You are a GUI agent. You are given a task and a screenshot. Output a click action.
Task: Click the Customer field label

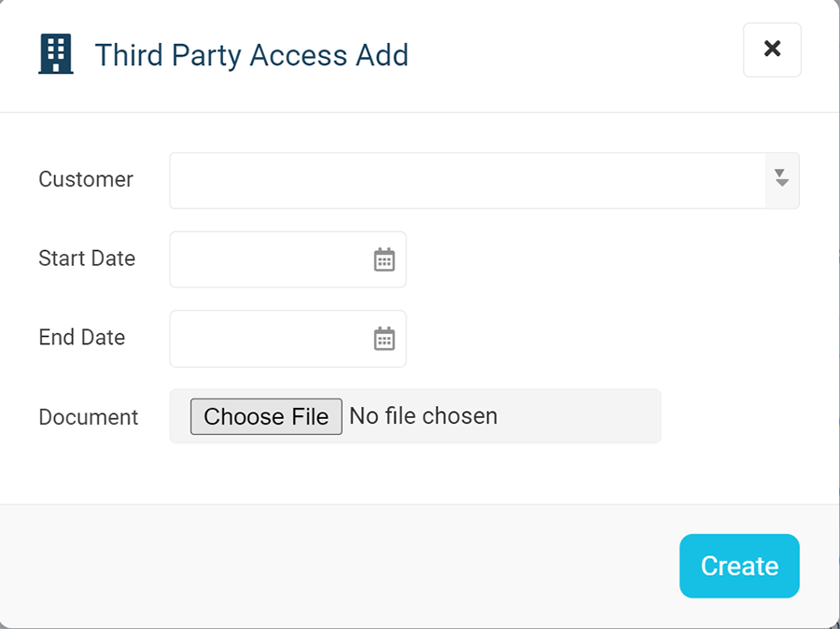coord(86,179)
